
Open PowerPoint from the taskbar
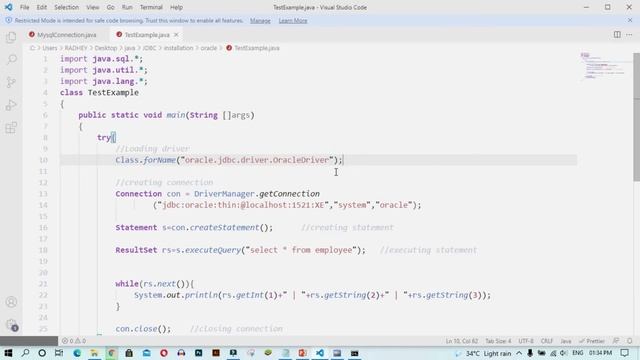[302, 353]
